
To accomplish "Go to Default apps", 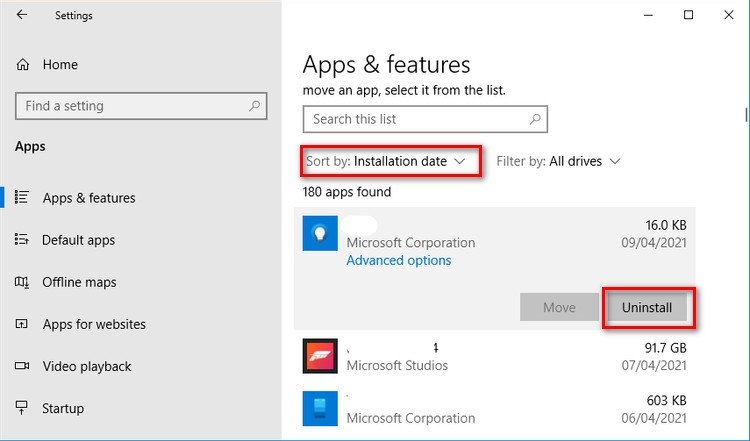I will 78,240.
